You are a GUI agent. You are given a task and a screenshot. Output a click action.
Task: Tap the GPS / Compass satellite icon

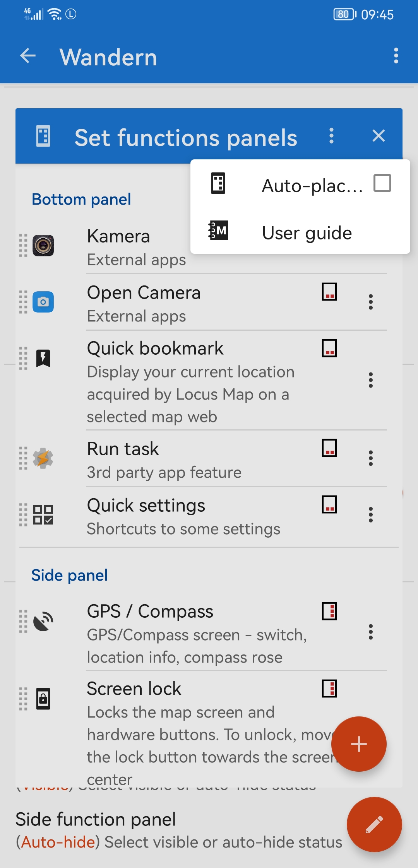(43, 621)
